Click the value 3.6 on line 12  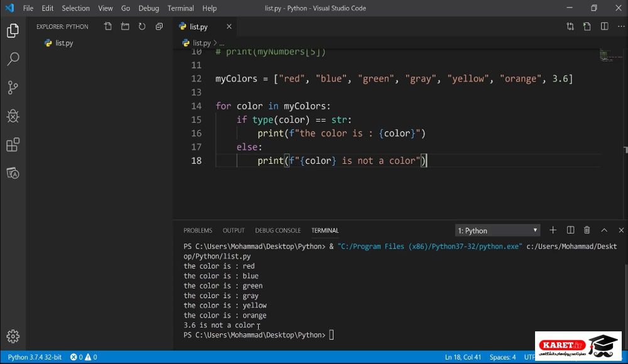click(x=560, y=78)
